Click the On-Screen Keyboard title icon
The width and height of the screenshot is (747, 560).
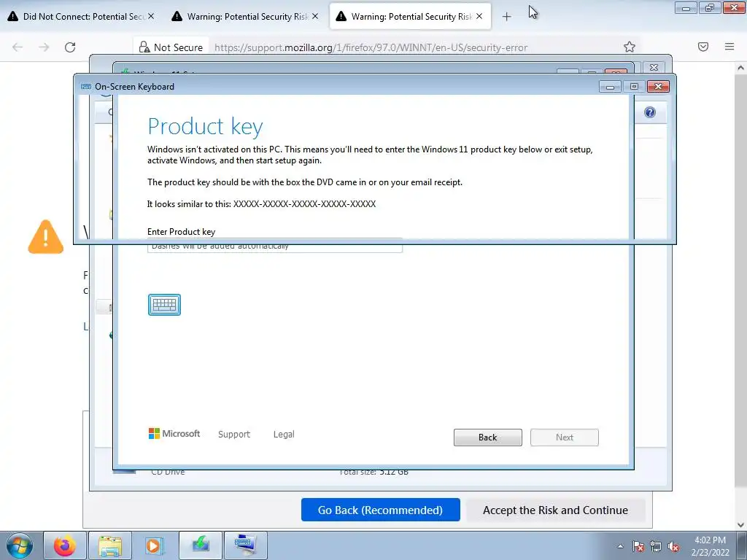86,87
